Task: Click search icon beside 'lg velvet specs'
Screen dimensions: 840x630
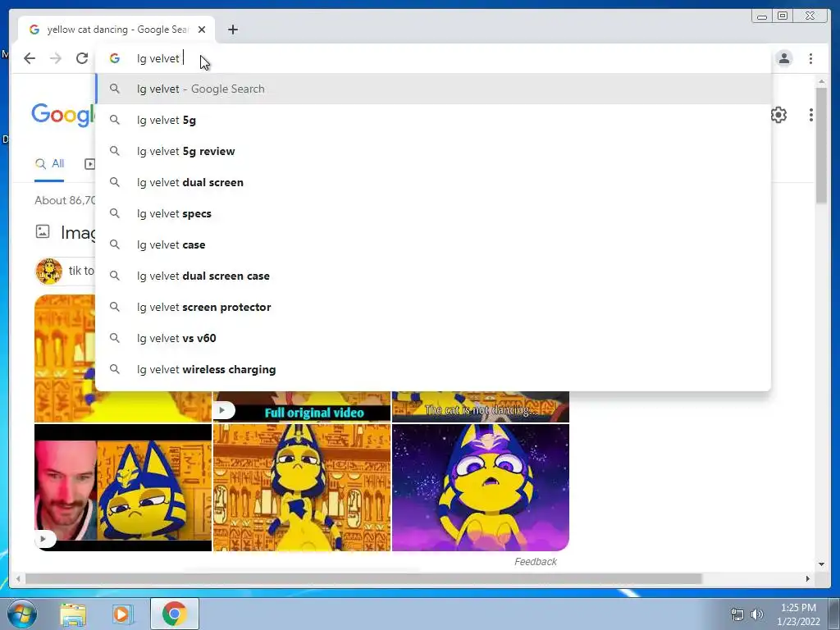Action: [115, 213]
